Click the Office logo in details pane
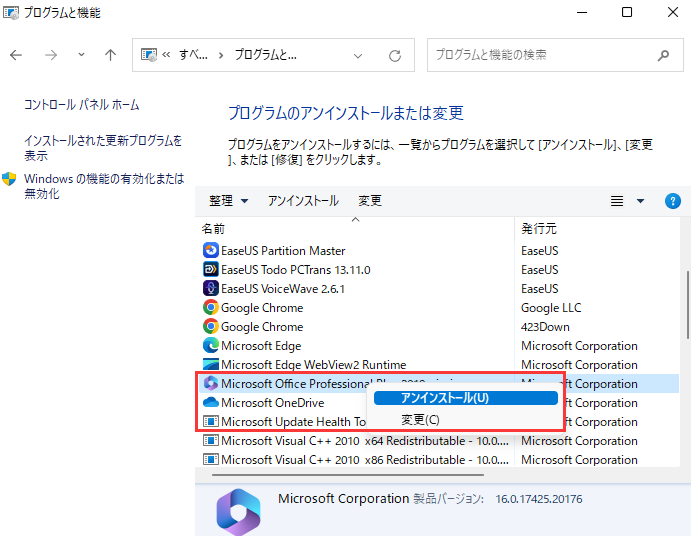Viewport: 691px width, 536px height. point(238,511)
